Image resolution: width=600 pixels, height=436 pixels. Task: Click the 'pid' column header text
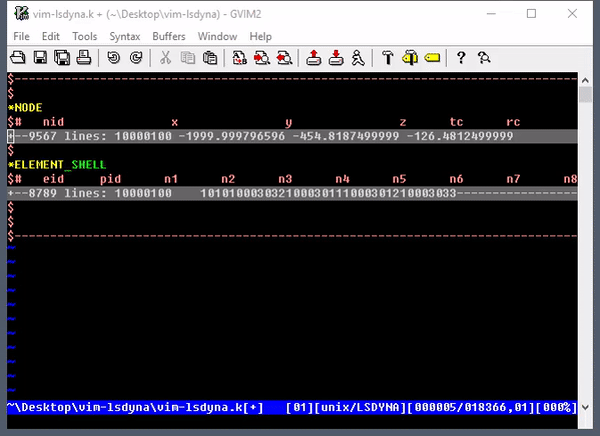click(110, 179)
